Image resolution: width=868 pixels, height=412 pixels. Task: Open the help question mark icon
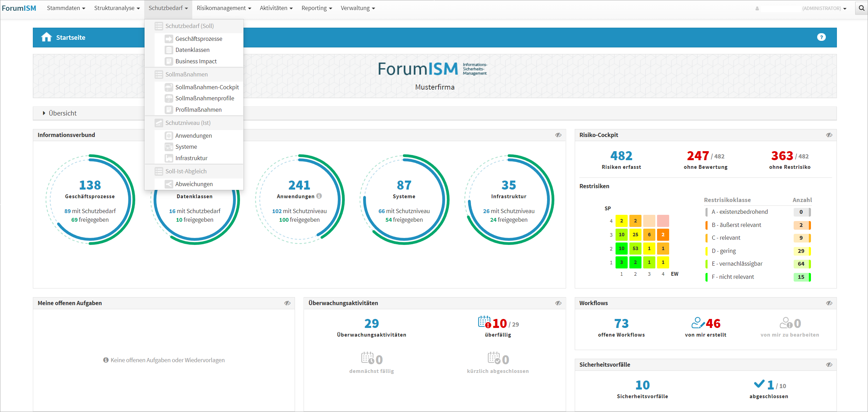(821, 37)
